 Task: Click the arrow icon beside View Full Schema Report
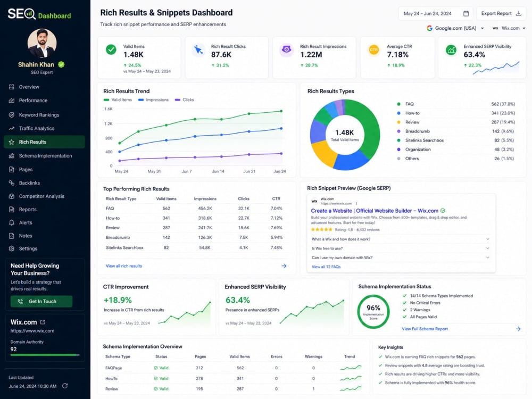click(518, 329)
